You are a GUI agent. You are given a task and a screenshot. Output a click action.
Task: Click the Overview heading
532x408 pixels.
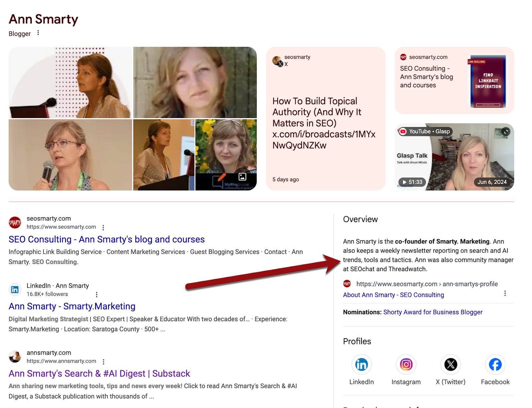[x=360, y=219]
